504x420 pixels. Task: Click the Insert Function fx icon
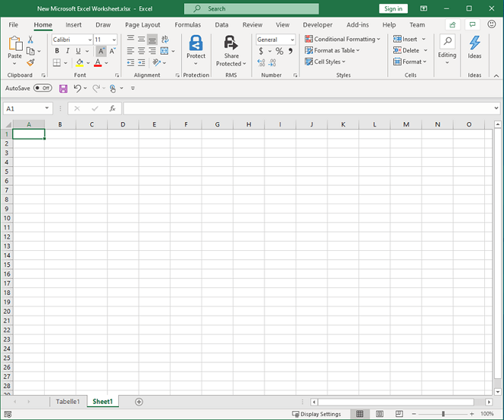[x=112, y=108]
